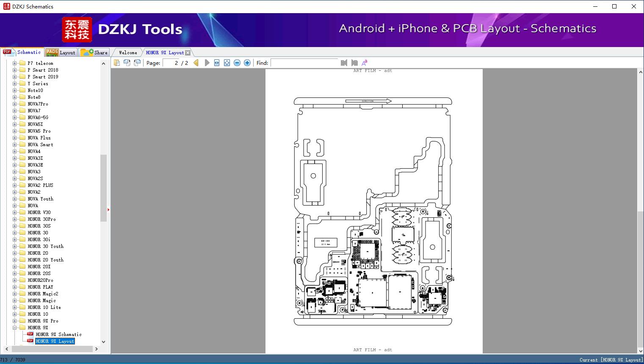Go to the next page arrow

[207, 63]
